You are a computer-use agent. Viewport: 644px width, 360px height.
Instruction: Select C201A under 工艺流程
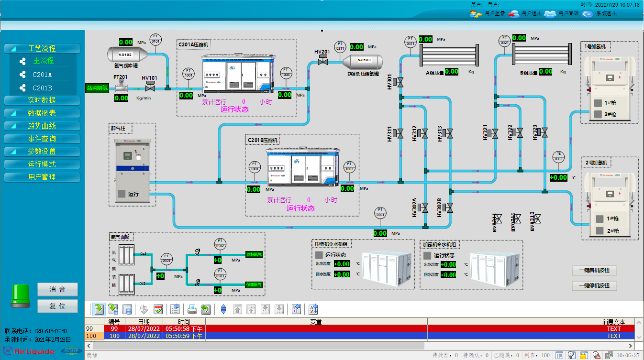point(42,75)
